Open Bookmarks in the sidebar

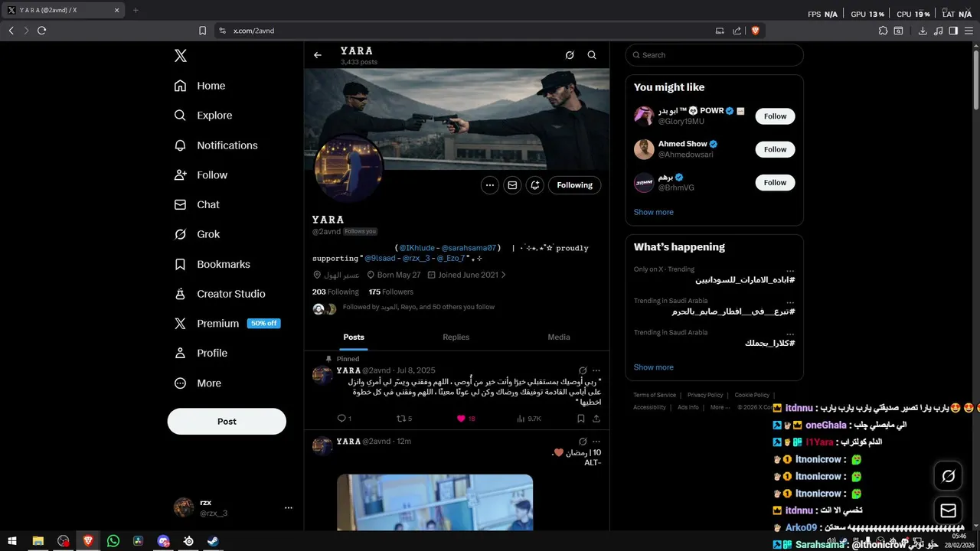pyautogui.click(x=212, y=264)
